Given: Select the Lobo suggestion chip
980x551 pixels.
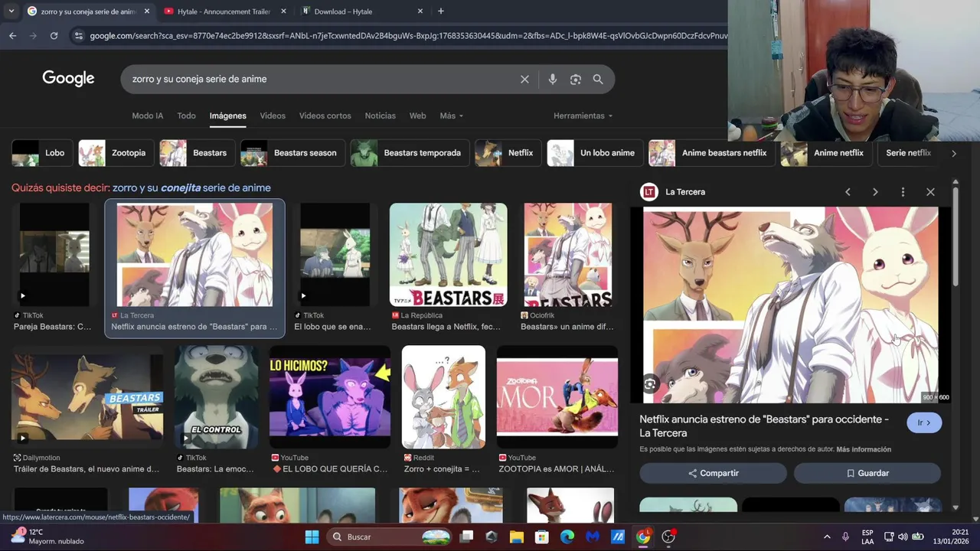Looking at the screenshot, I should coord(43,153).
